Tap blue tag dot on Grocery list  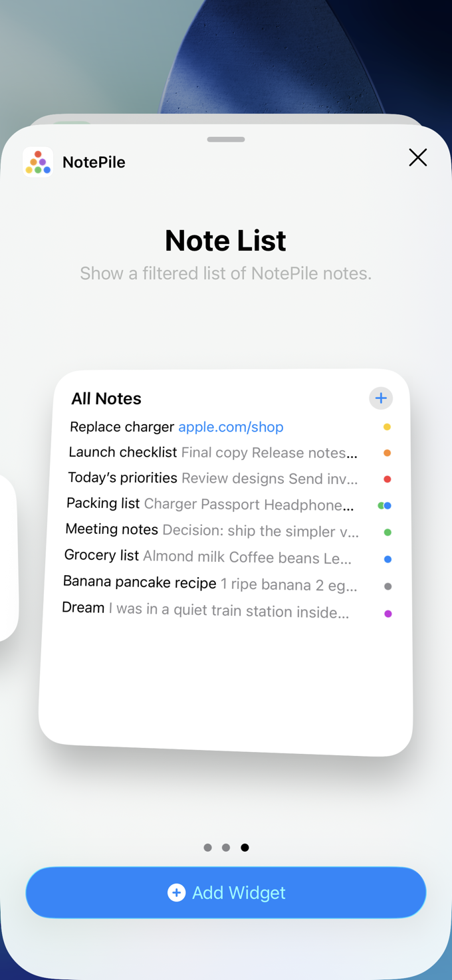point(388,559)
